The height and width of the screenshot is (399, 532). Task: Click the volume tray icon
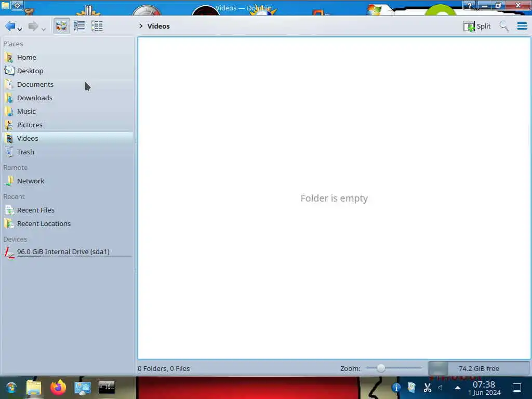coord(440,388)
